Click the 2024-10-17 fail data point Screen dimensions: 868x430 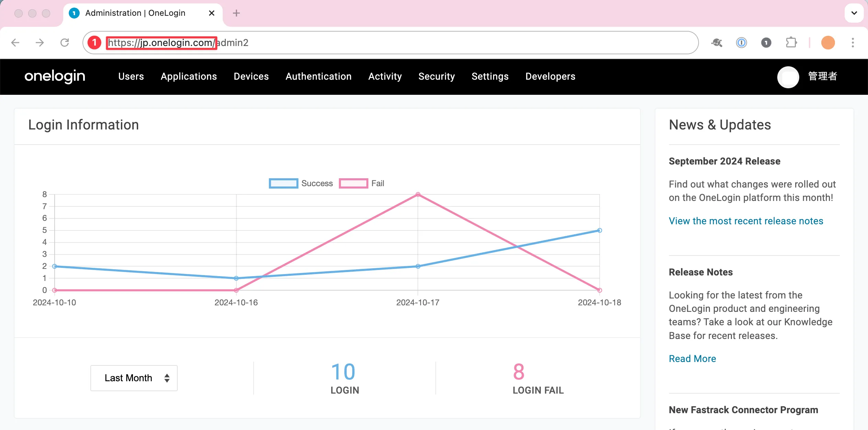418,194
